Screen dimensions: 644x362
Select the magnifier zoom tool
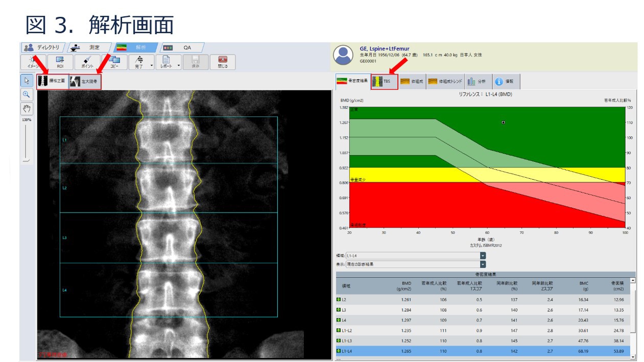click(x=27, y=94)
